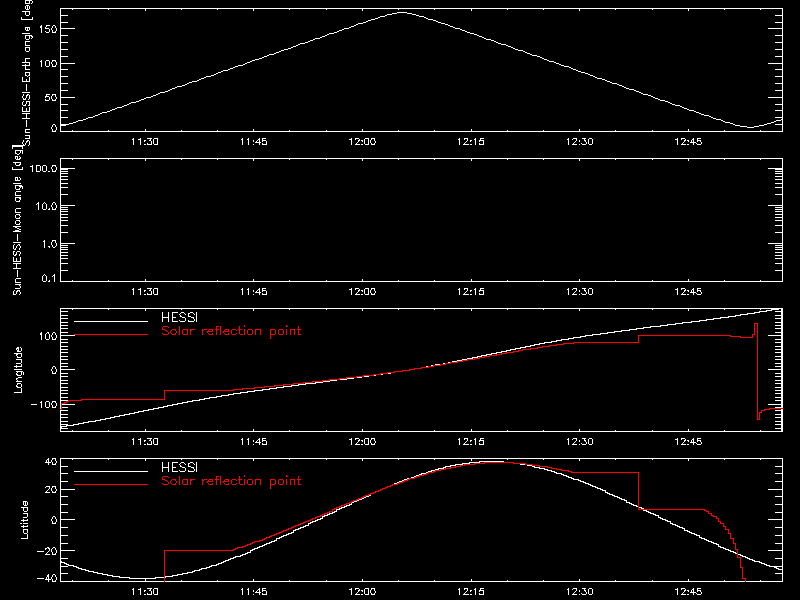Click 12:30 tick under the Earth angle plot
Image resolution: width=800 pixels, height=600 pixels.
click(x=580, y=142)
